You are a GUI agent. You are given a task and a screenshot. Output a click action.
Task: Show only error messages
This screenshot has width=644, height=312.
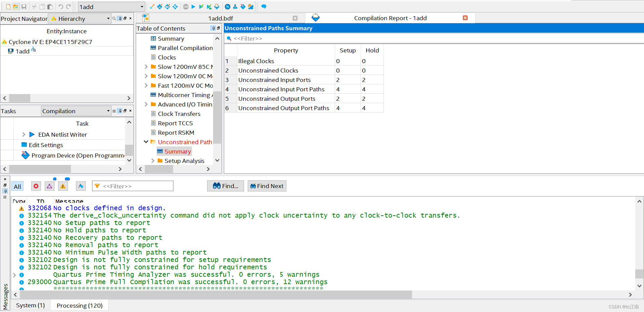(x=36, y=186)
